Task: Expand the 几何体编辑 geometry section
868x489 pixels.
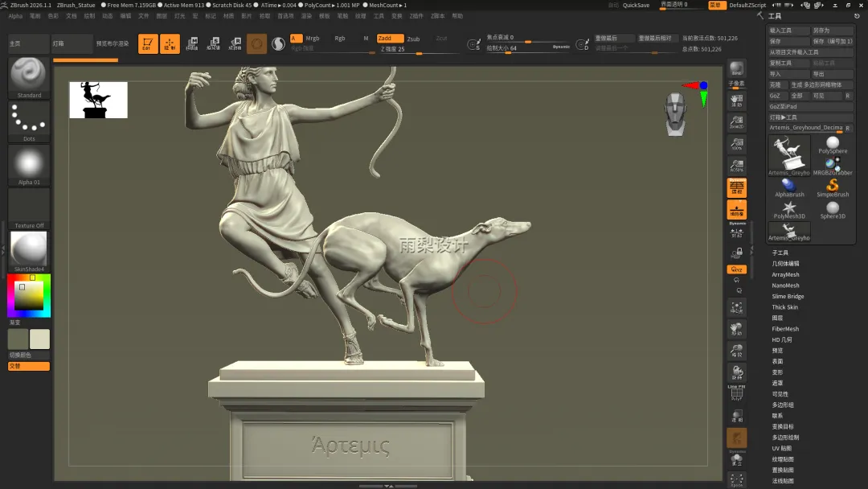Action: [x=785, y=264]
